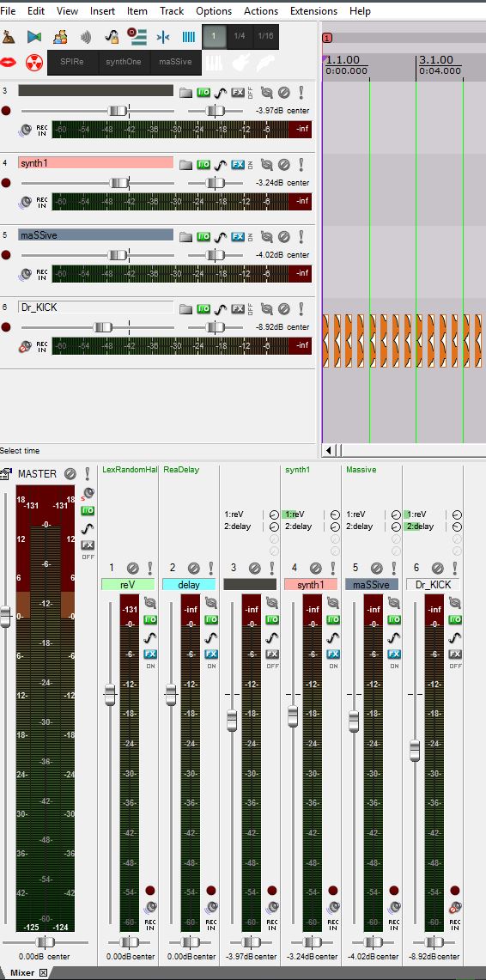Toggle phase button next to MASTER label
This screenshot has height=980, width=486.
(70, 474)
